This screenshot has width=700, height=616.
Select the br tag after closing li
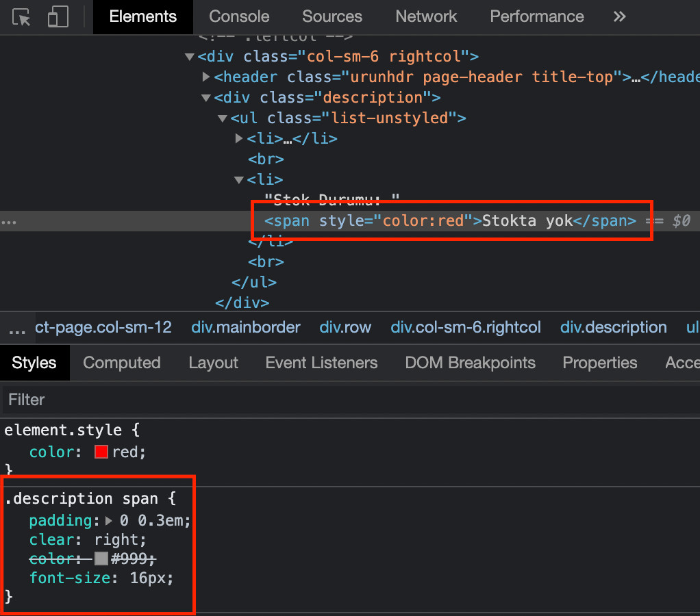[x=266, y=262]
